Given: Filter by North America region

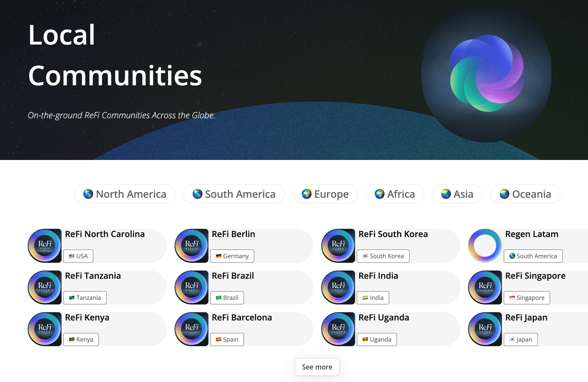Looking at the screenshot, I should 125,194.
